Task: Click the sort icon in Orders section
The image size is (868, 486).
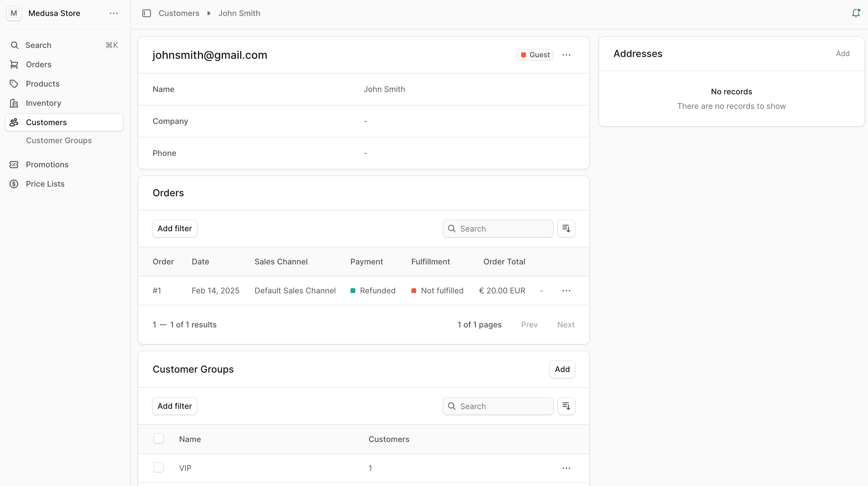Action: tap(566, 229)
